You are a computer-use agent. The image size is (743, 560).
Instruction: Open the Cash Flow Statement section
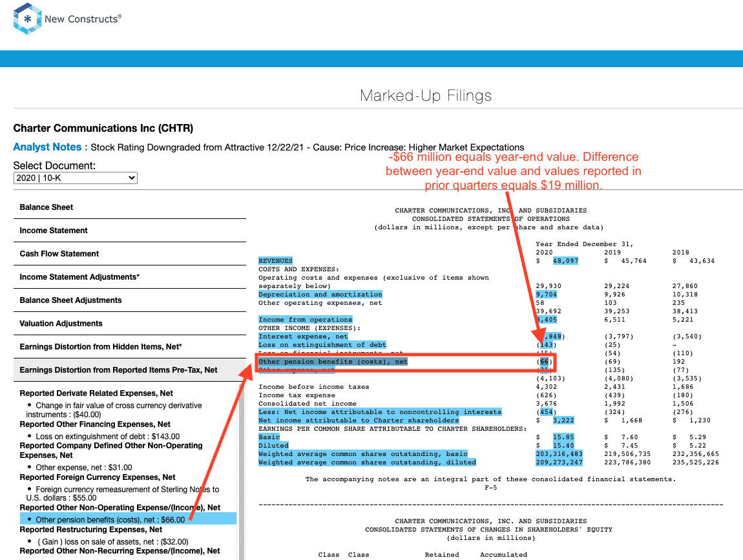[130, 253]
